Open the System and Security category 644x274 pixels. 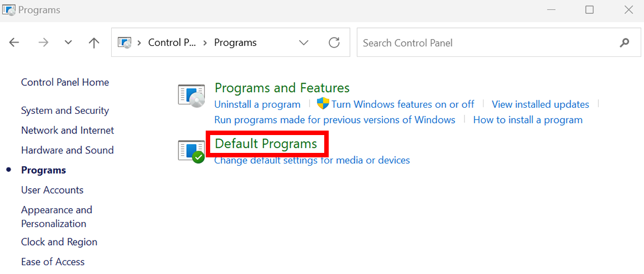coord(65,110)
